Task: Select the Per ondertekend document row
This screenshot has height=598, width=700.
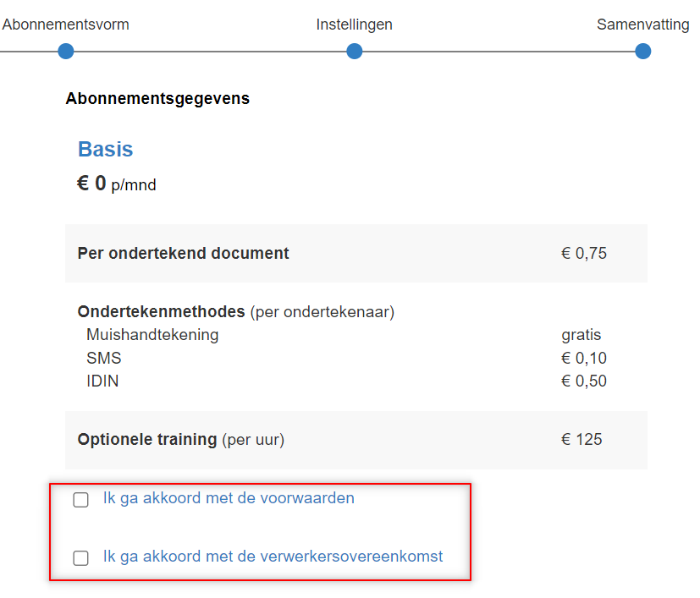Action: click(x=356, y=254)
